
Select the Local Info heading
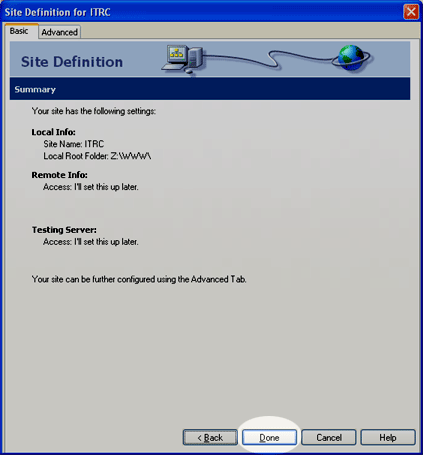pyautogui.click(x=54, y=132)
